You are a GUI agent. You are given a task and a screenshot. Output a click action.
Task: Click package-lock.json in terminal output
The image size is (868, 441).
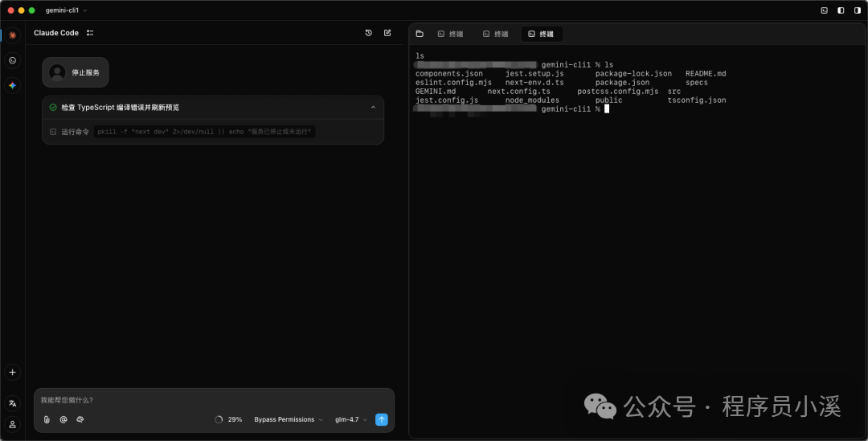[634, 74]
